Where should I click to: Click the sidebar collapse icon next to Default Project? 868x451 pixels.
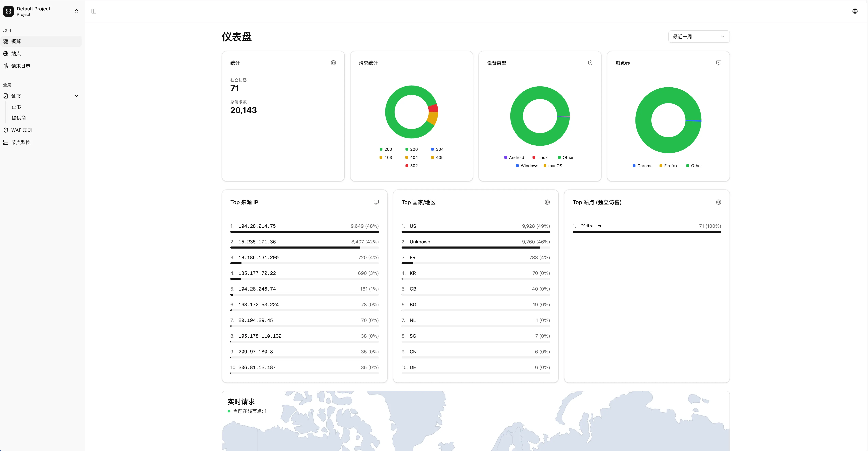94,11
